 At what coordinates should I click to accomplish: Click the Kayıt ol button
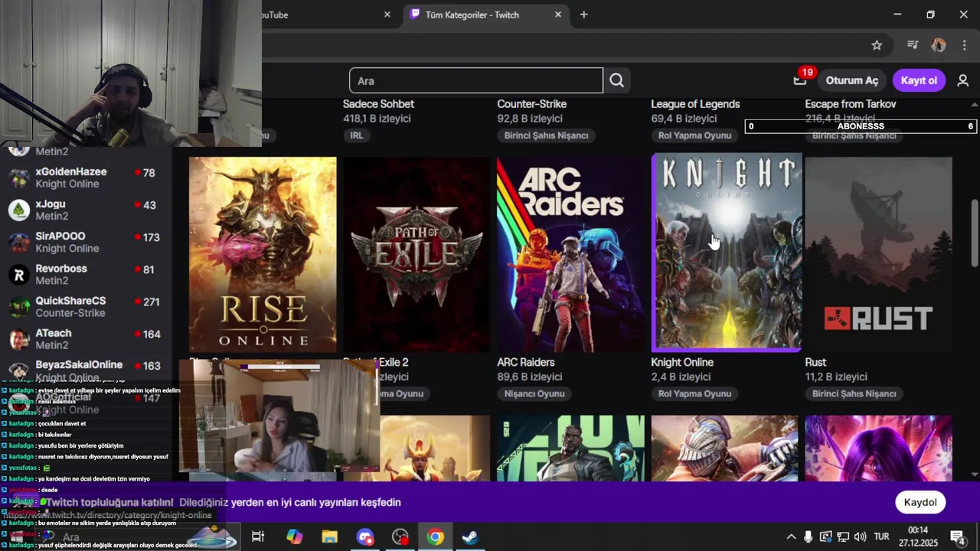[919, 80]
